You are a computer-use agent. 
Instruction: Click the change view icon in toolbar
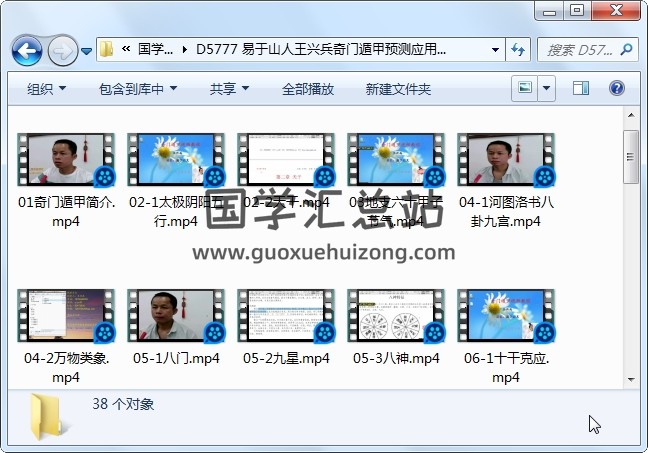tap(524, 89)
